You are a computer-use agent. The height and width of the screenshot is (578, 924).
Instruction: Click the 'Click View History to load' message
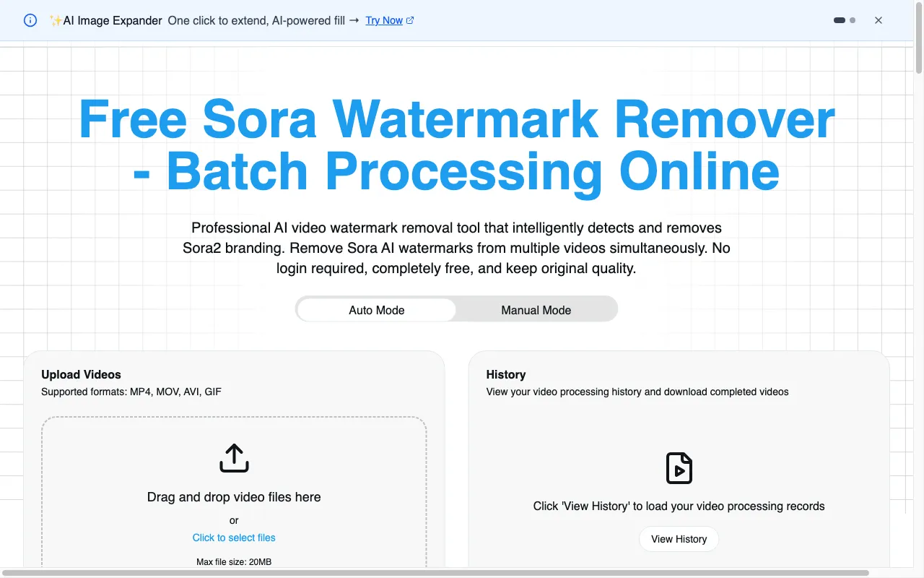click(679, 506)
